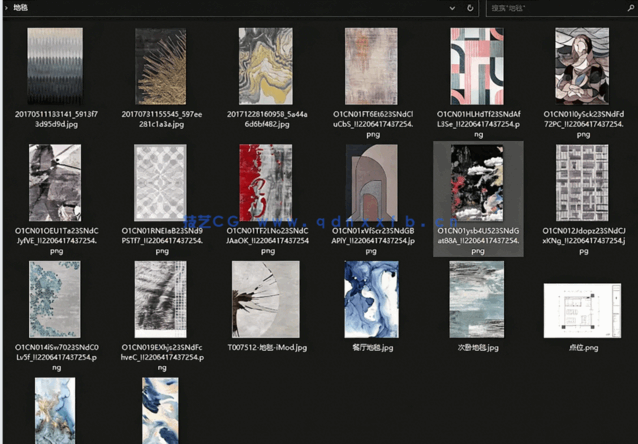Image resolution: width=638 pixels, height=444 pixels.
Task: Select the 点位.png floor plan file
Action: pyautogui.click(x=582, y=310)
